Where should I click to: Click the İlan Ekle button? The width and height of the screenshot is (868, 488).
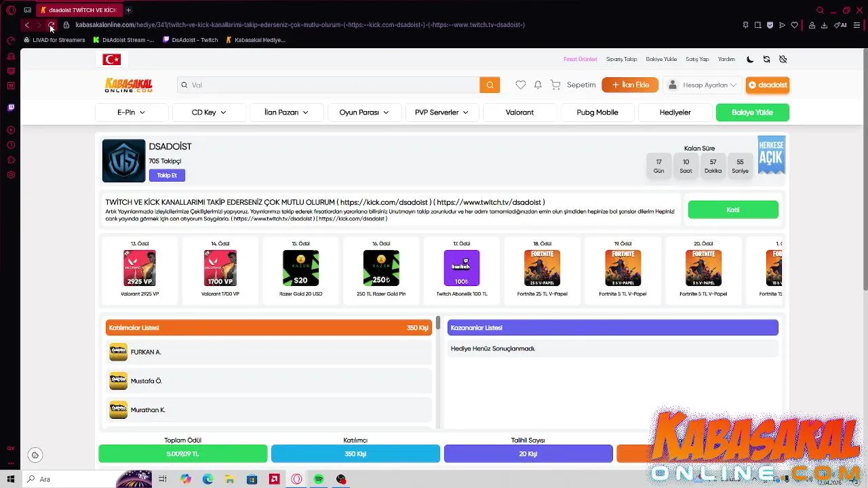(630, 85)
